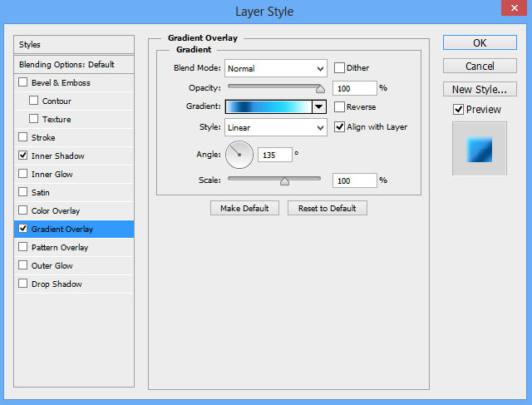Screen dimensions: 532x405
Task: Close the Layer Style dialog
Action: [512, 11]
